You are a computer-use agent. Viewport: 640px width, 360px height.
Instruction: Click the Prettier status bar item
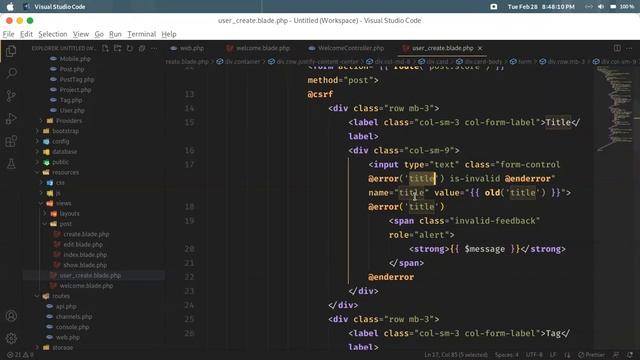click(x=592, y=355)
